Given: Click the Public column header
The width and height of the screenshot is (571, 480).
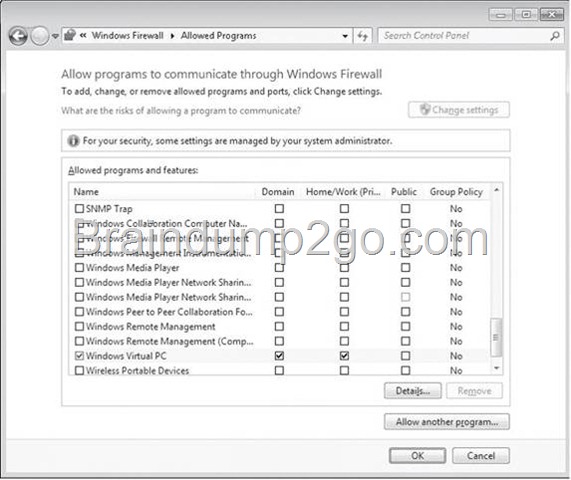Looking at the screenshot, I should click(404, 192).
